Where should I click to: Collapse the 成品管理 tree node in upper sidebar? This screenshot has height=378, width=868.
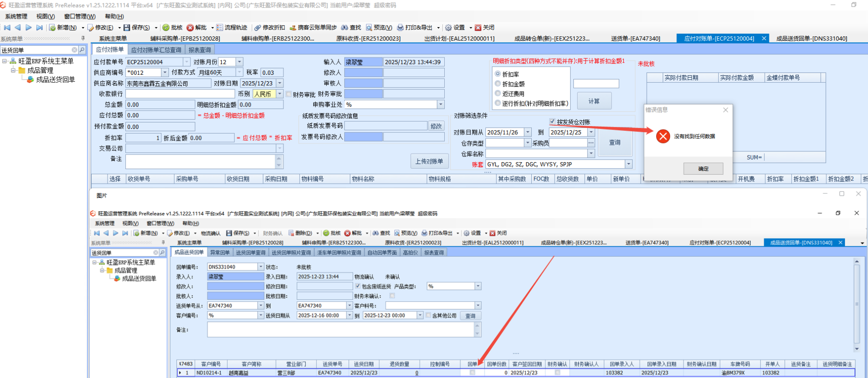pos(14,71)
